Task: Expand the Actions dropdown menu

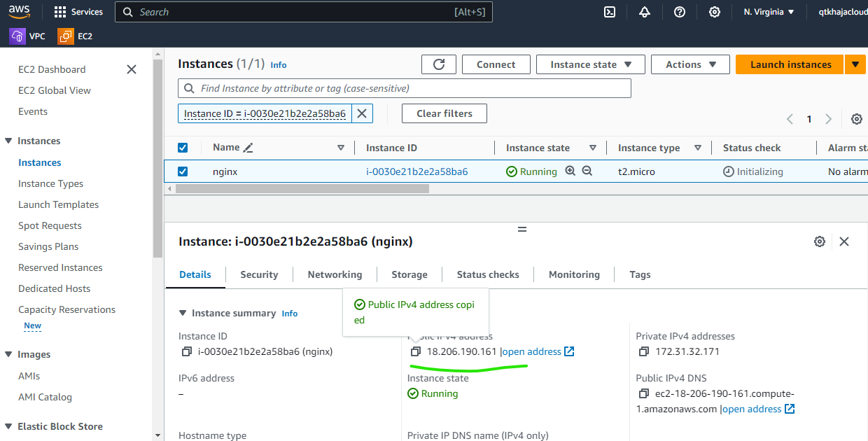Action: click(690, 64)
